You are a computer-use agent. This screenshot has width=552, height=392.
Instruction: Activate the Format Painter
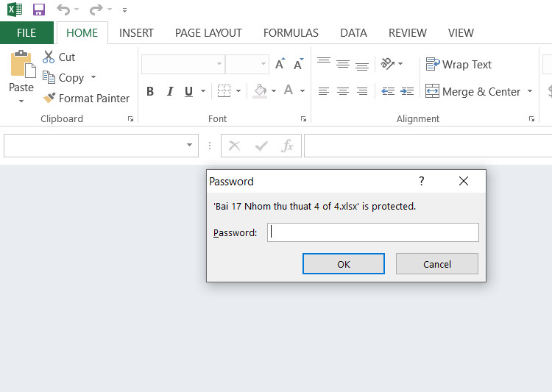[86, 98]
